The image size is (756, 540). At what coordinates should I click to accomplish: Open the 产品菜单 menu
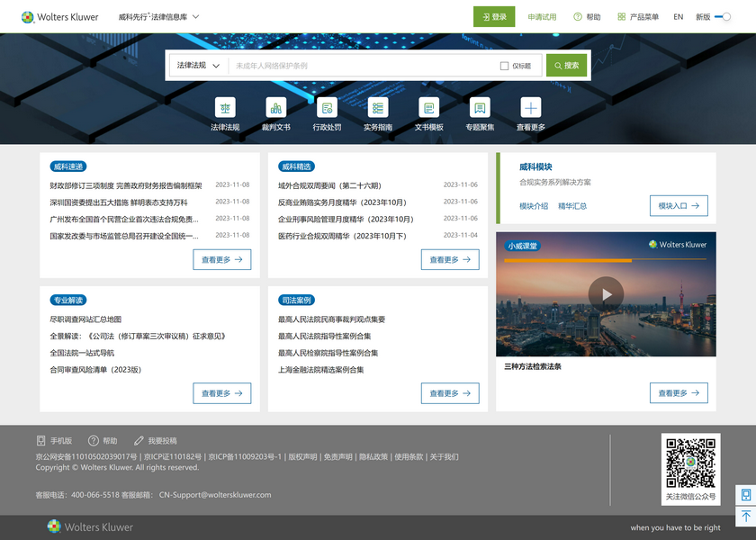(x=638, y=17)
